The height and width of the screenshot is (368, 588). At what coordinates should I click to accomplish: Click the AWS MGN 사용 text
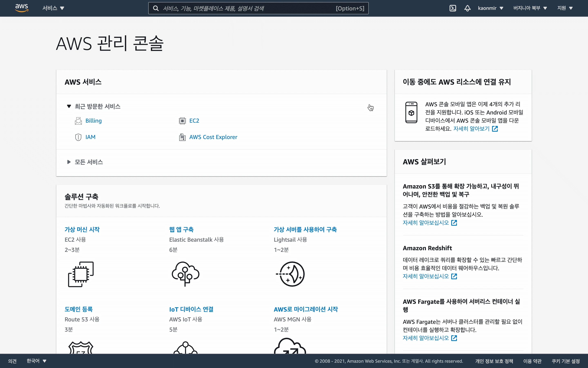[292, 319]
